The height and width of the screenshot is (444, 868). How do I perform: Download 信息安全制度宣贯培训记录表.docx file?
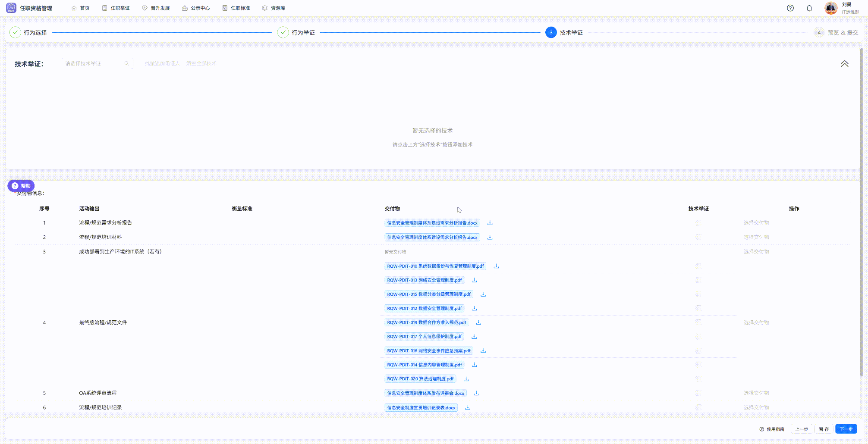click(x=468, y=408)
